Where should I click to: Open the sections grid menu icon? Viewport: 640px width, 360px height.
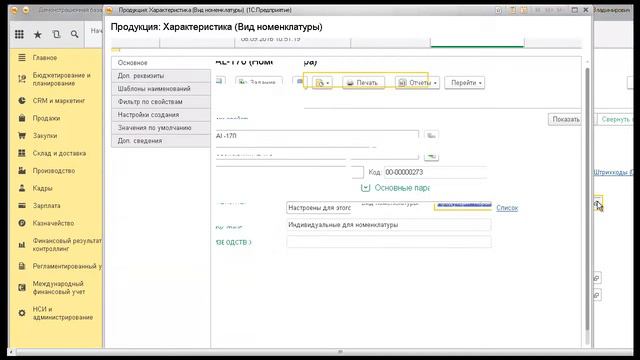pos(19,35)
